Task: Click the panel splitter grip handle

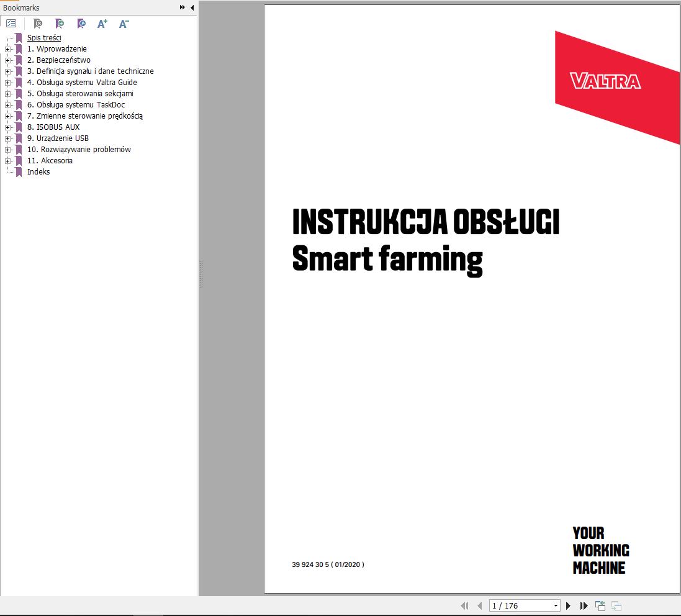Action: tap(201, 274)
